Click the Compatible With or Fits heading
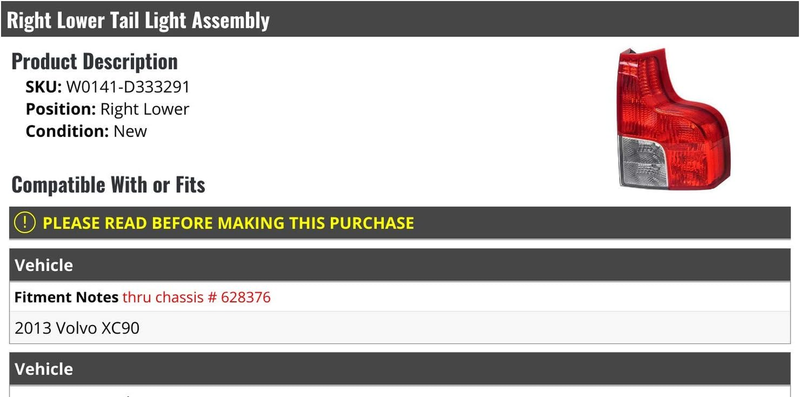The image size is (800, 397). pyautogui.click(x=108, y=184)
